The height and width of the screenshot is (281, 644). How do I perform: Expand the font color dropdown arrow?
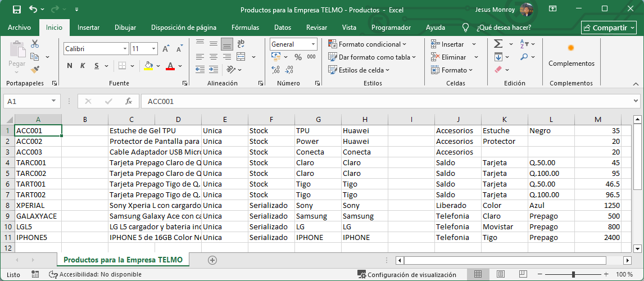point(180,66)
